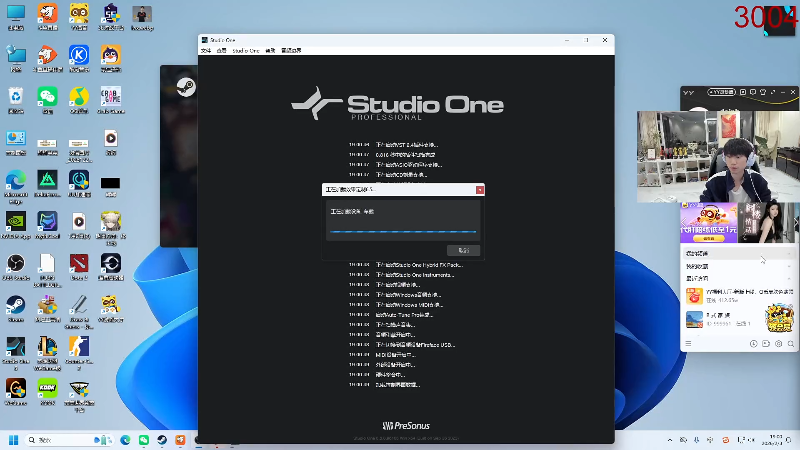This screenshot has height=450, width=800.
Task: Click the purple YY promo banner
Action: pos(709,223)
